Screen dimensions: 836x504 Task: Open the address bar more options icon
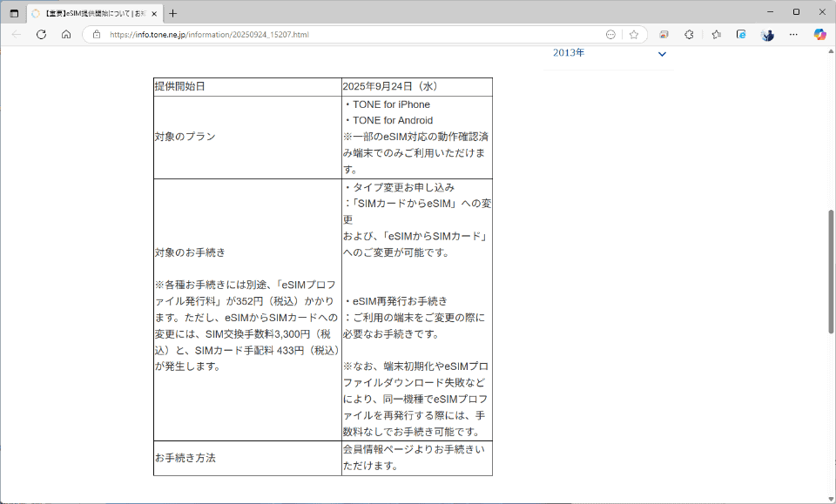click(x=610, y=35)
